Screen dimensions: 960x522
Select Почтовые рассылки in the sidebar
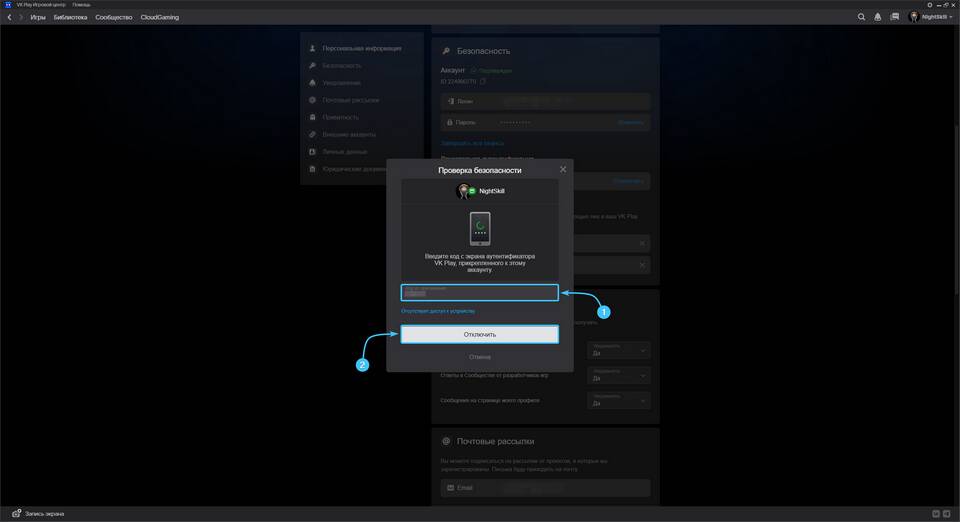tap(350, 100)
